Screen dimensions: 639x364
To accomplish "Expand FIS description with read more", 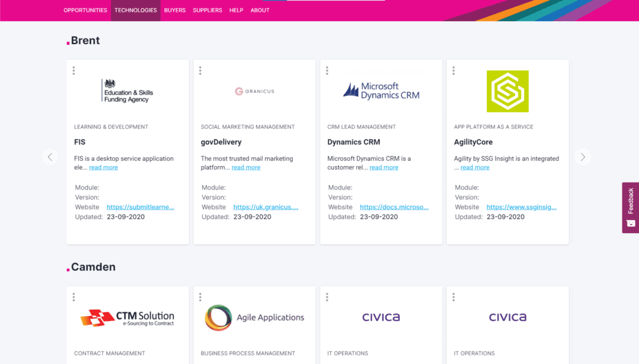I will pyautogui.click(x=103, y=168).
